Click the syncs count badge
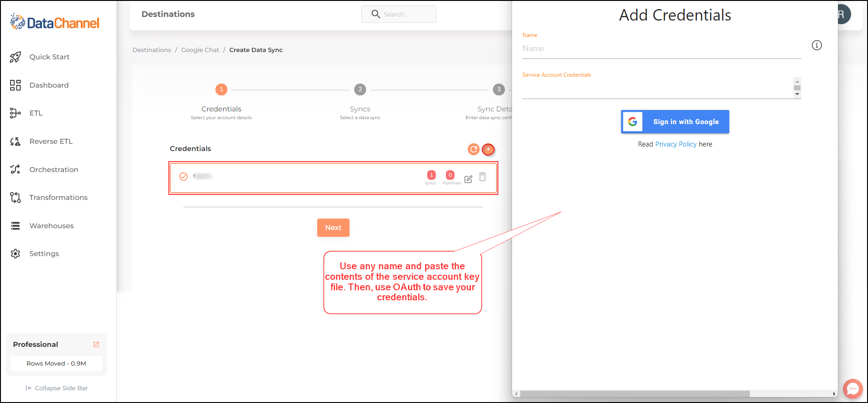 (431, 175)
